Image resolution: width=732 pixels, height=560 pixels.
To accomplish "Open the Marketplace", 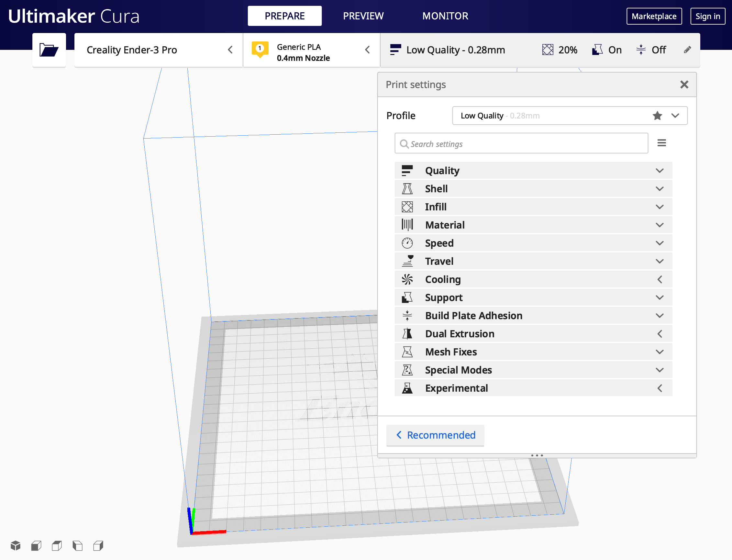I will pyautogui.click(x=654, y=16).
